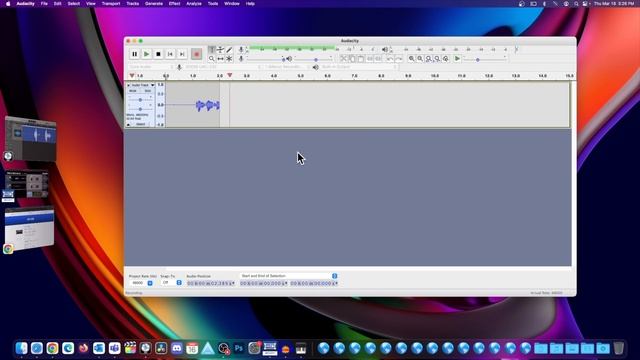
Task: Stop recording with the Stop button
Action: 158,54
